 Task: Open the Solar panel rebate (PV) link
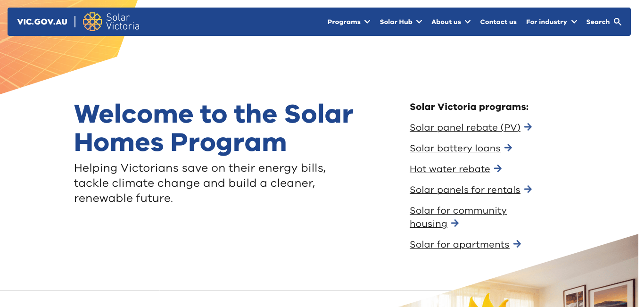465,127
